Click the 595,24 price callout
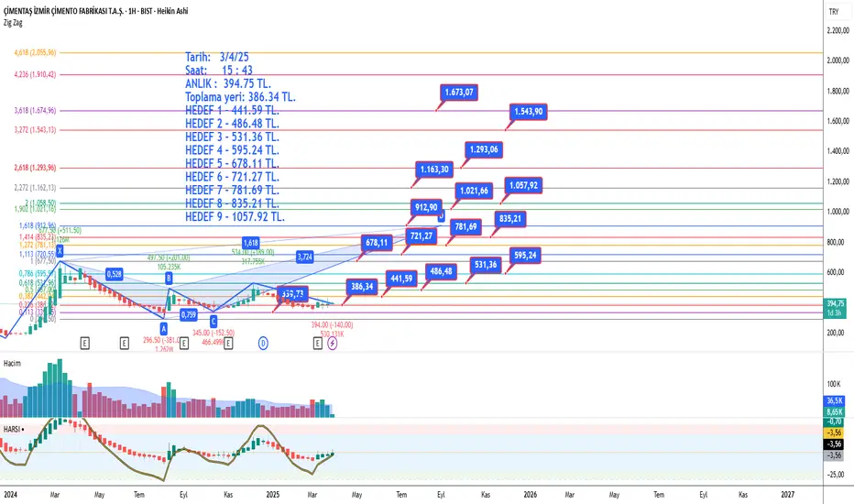The height and width of the screenshot is (504, 854). click(x=525, y=255)
